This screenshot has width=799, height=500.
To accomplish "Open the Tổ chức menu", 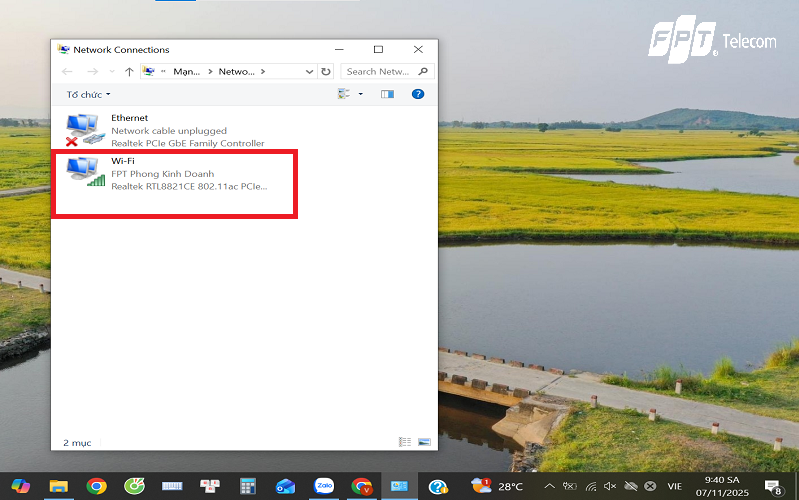I will click(89, 94).
